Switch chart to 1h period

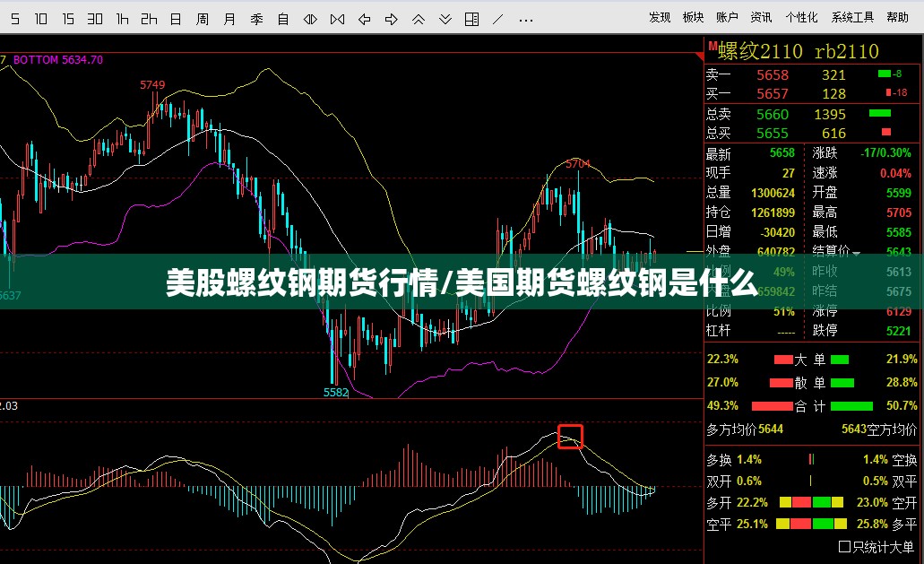[x=122, y=20]
